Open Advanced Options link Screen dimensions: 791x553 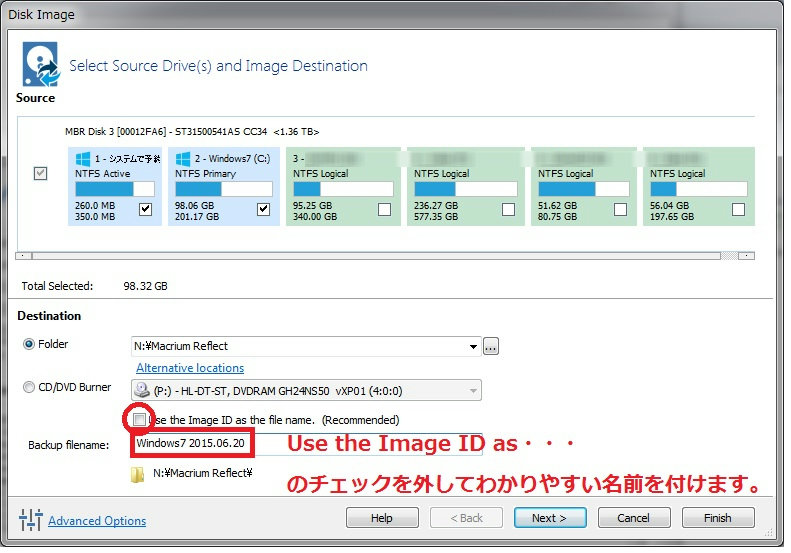point(97,521)
